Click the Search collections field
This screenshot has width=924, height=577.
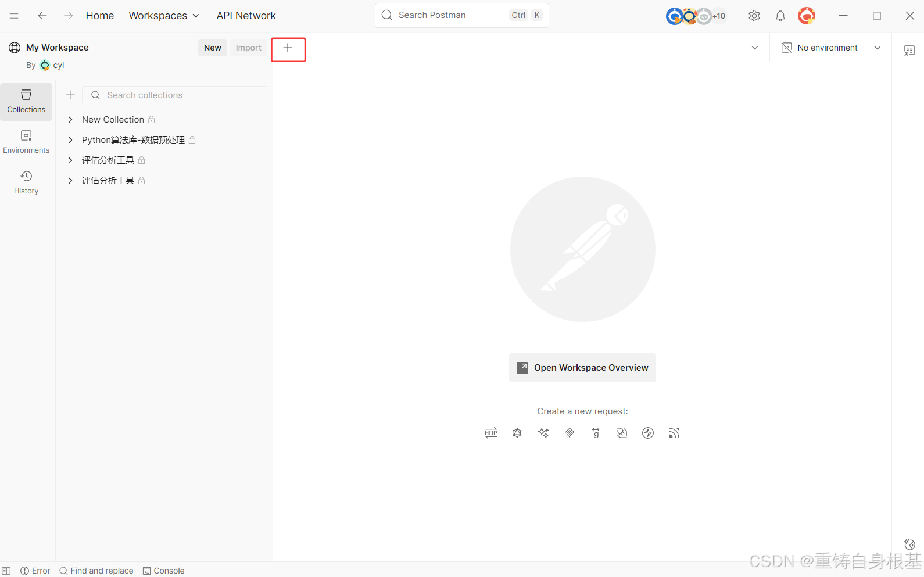click(175, 95)
